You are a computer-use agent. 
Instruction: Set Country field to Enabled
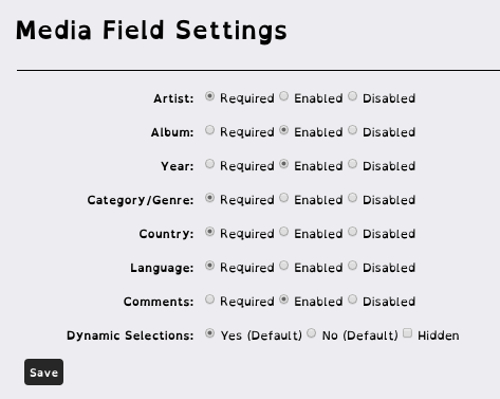click(x=284, y=232)
